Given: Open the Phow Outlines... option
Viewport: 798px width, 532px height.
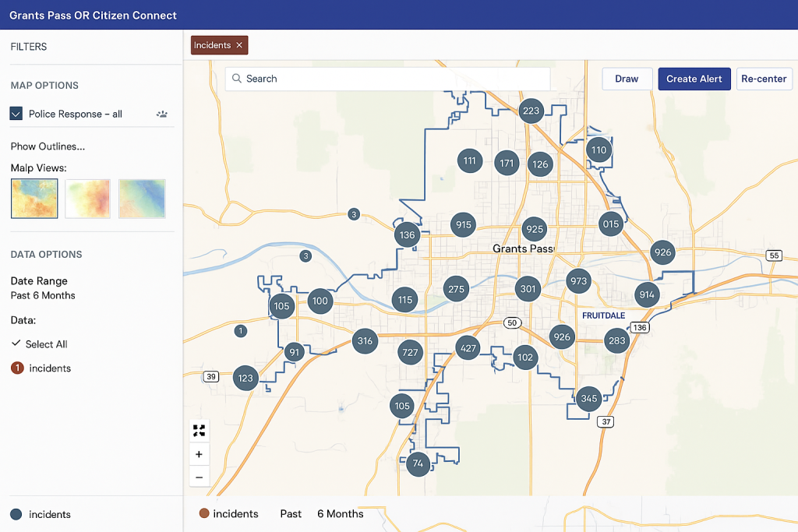Looking at the screenshot, I should [48, 146].
